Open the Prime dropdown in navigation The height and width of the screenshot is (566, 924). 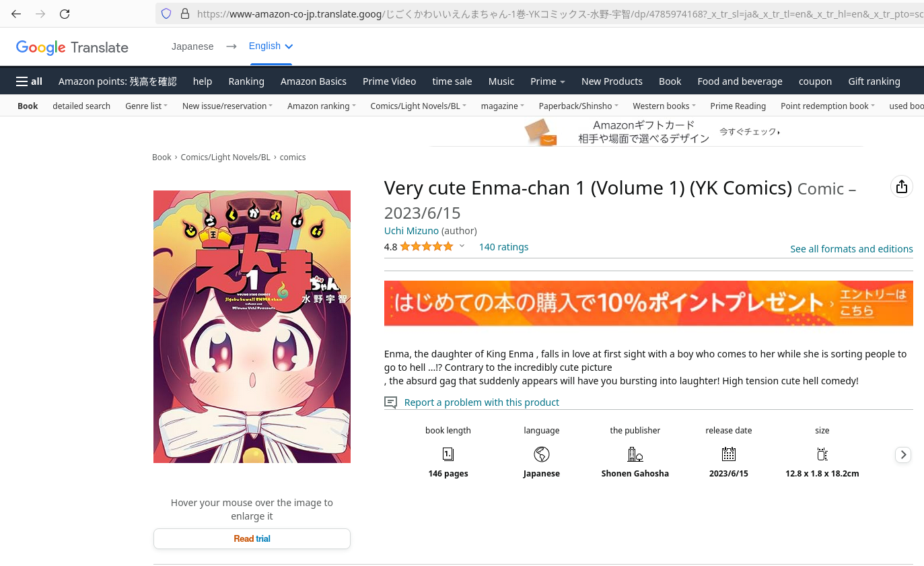547,81
